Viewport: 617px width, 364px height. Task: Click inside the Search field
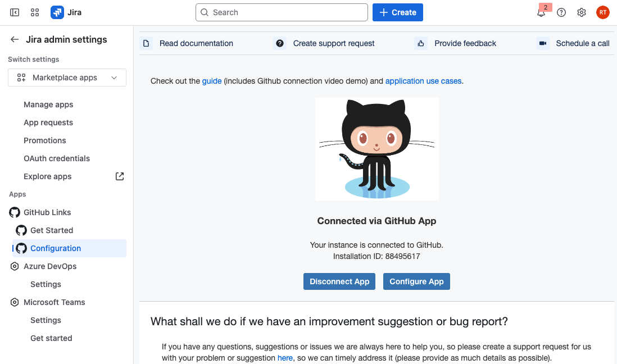click(281, 12)
